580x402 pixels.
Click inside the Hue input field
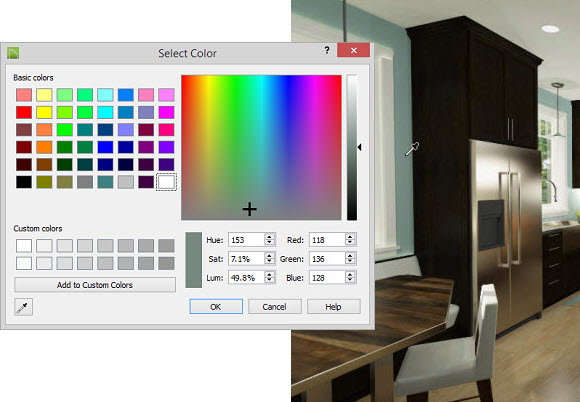click(246, 240)
